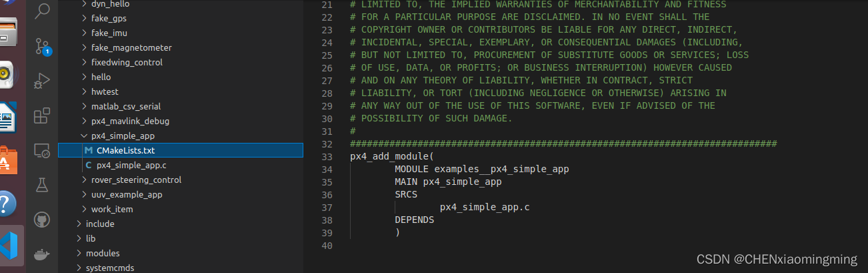Open the Run and Debug view
The height and width of the screenshot is (273, 868).
42,81
